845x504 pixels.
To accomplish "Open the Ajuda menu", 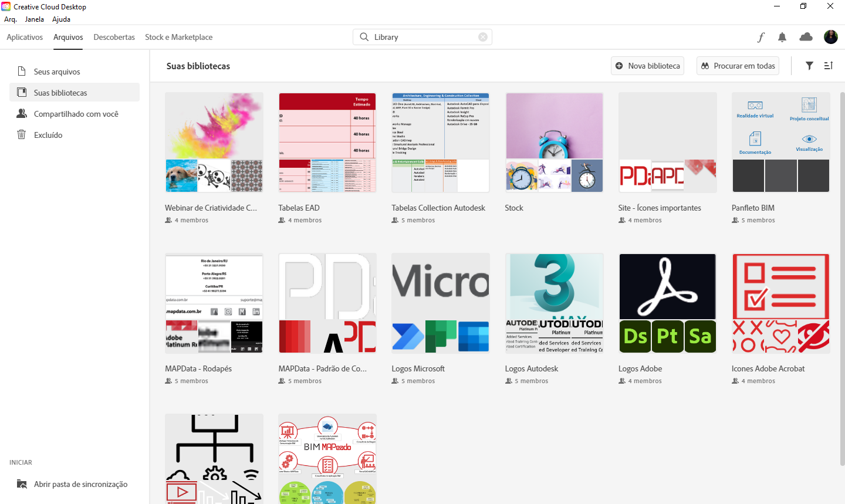I will [x=61, y=19].
